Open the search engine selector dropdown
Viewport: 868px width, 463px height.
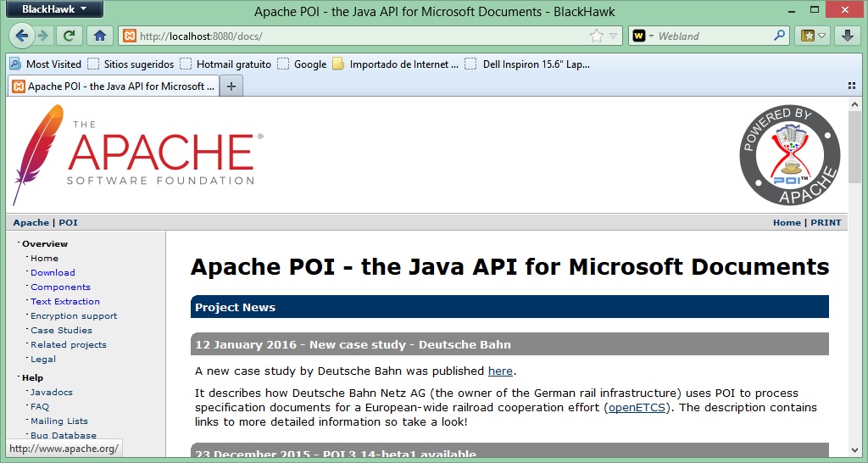[644, 36]
